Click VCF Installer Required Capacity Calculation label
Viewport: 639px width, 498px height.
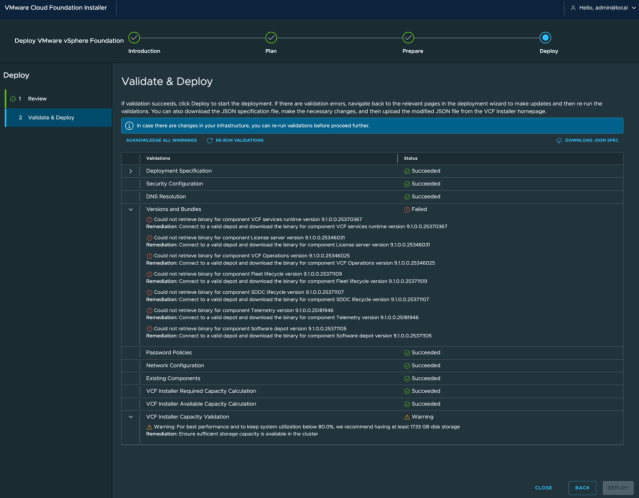pos(201,391)
